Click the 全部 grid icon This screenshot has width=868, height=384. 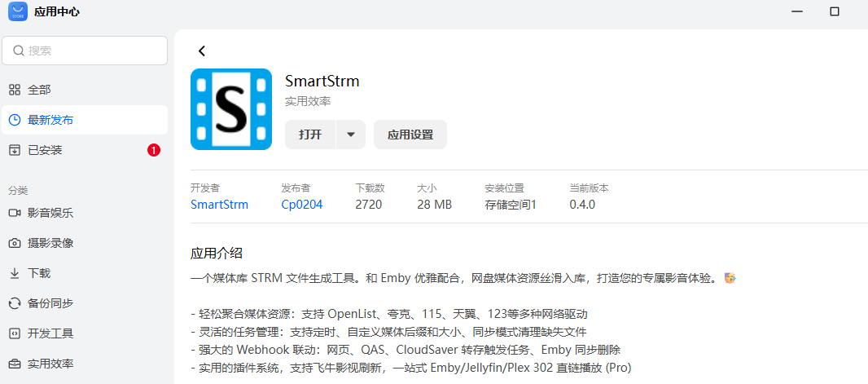[15, 90]
